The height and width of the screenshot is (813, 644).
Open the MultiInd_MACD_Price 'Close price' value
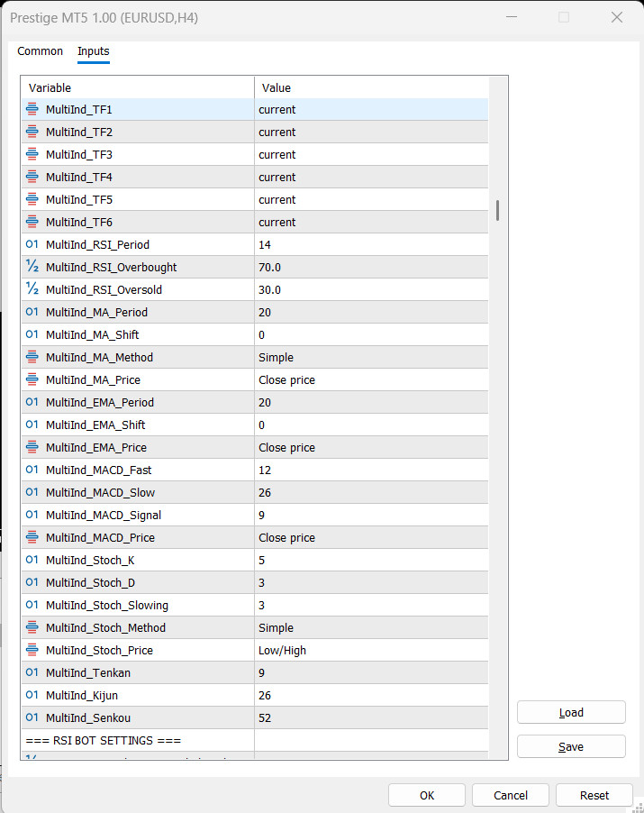coord(371,537)
